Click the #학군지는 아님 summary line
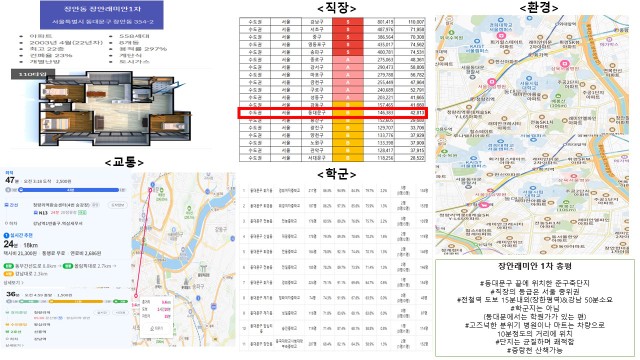This screenshot has height=360, width=640. (535, 308)
